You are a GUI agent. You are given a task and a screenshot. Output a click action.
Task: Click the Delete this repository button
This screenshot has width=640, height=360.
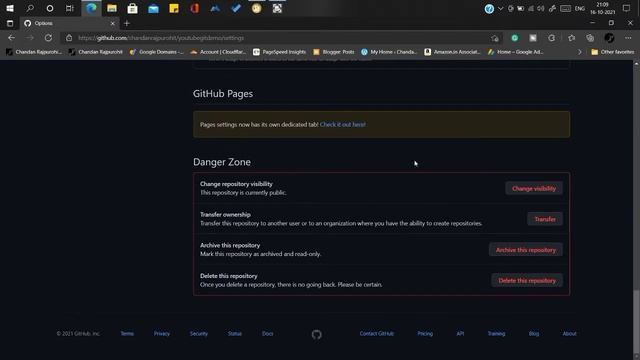coord(527,280)
